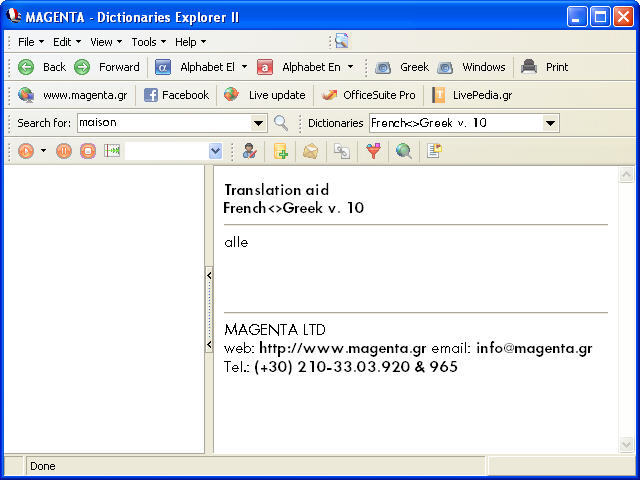
Task: Click the Done status bar text
Action: tap(43, 466)
